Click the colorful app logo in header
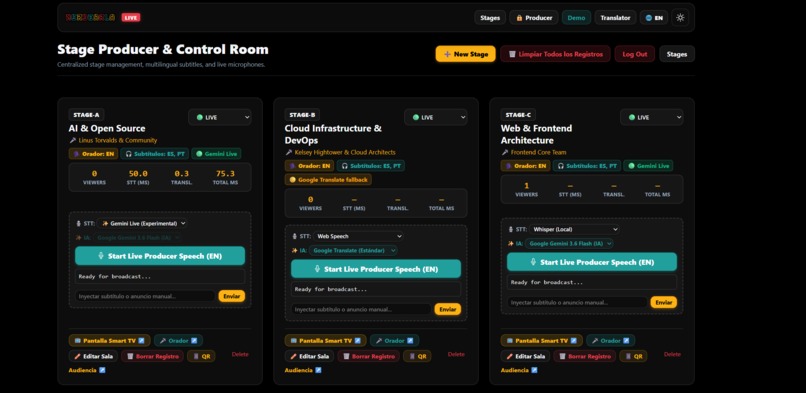The image size is (806, 393). click(90, 17)
